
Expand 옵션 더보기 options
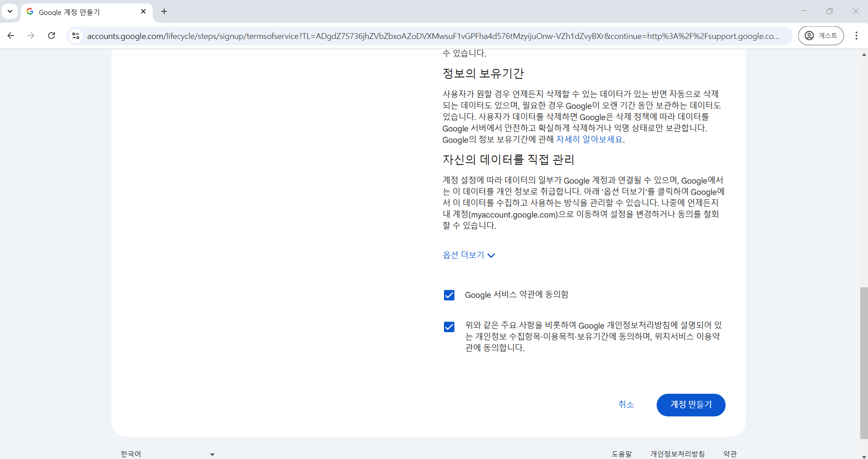[x=468, y=255]
